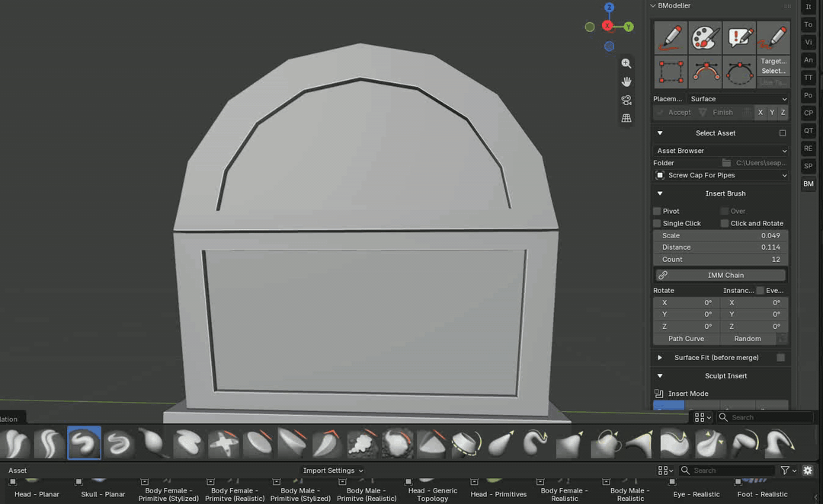Click the asset browser filter funnel icon
This screenshot has height=504, width=823.
click(785, 471)
